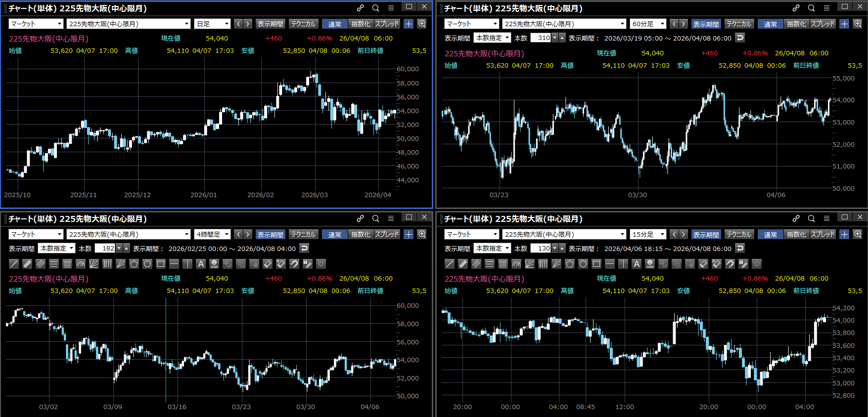Switch 60分足 chart to 指数化 mode
The image size is (868, 417).
click(796, 24)
